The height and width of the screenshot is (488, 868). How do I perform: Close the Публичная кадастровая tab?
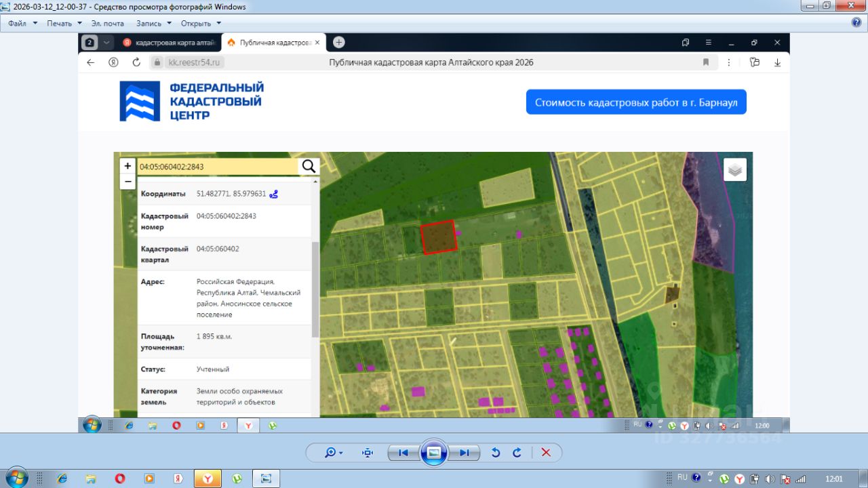[317, 43]
